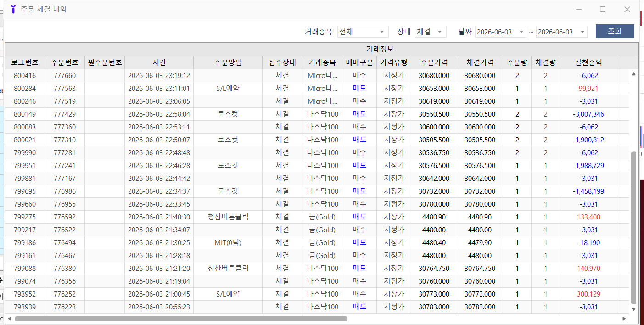Click the purple app icon in title bar
Screen dimensions: 644x325
click(13, 9)
